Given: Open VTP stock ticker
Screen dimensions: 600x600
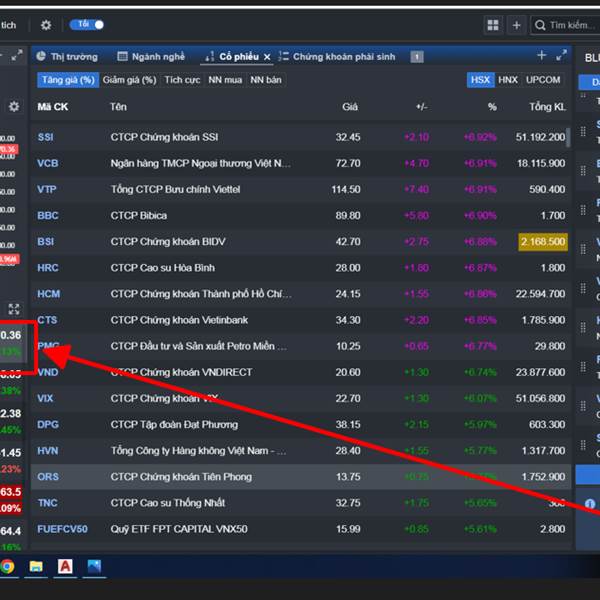Looking at the screenshot, I should 47,189.
